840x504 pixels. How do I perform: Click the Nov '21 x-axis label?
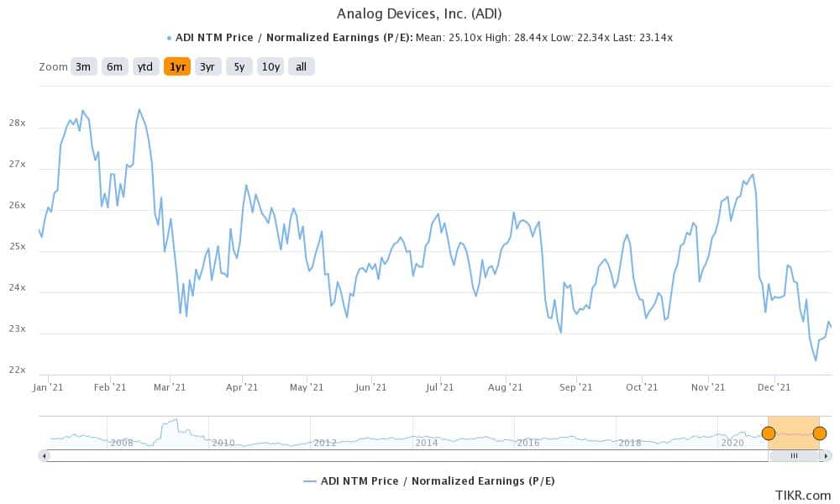pos(707,386)
